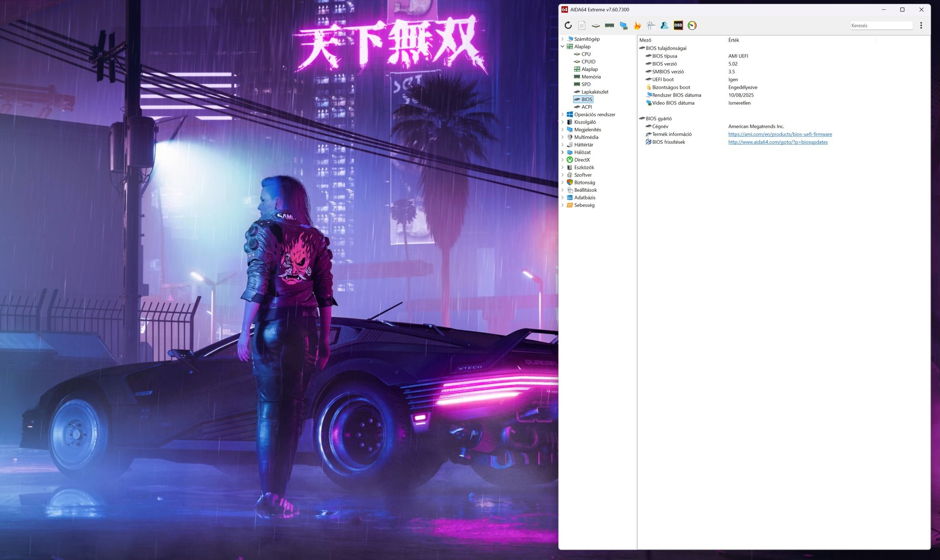Screen dimensions: 940x560
Task: Expand the Megjelenítés tree node
Action: click(x=562, y=130)
